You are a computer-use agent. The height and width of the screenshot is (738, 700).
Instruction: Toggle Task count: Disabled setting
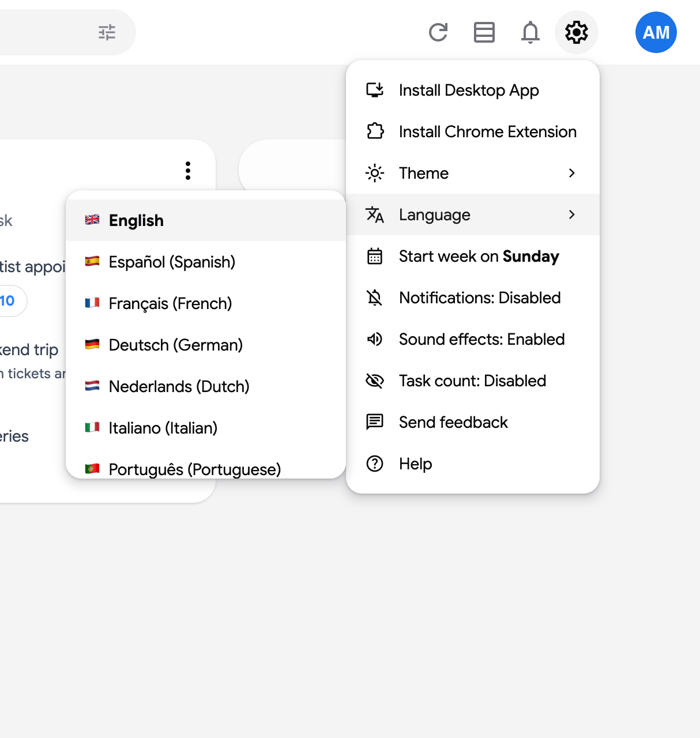(473, 381)
